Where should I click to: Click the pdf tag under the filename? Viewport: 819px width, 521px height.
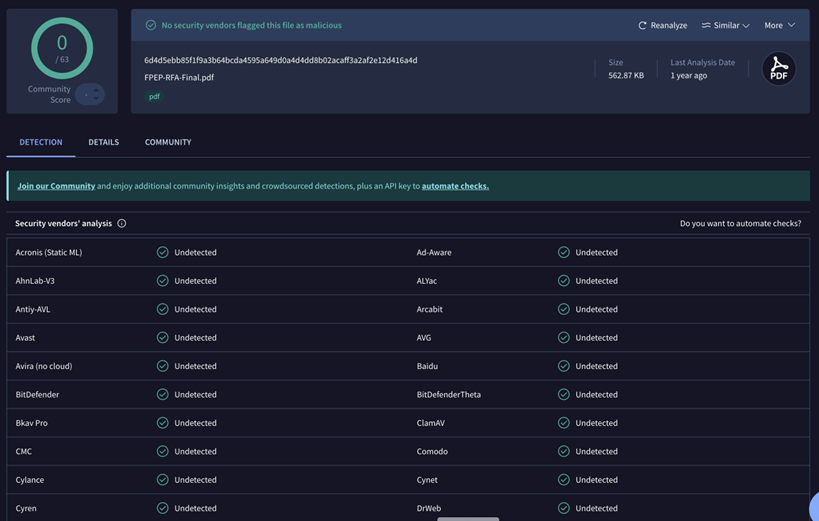coord(154,97)
